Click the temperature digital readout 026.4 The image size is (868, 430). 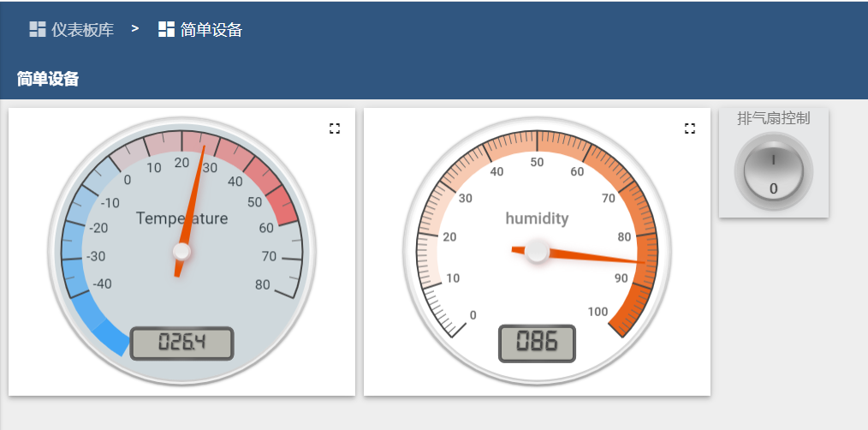tap(181, 343)
